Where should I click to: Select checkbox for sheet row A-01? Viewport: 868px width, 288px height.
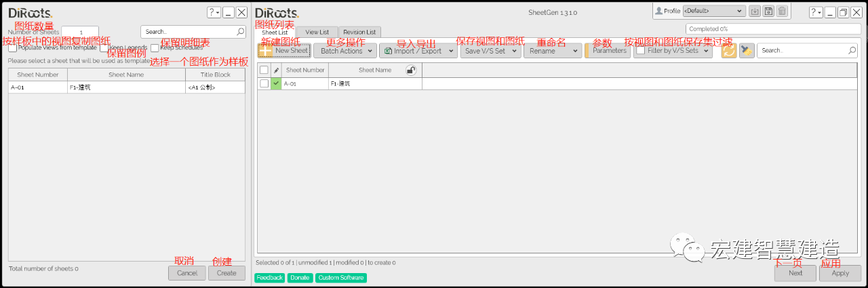click(x=264, y=83)
